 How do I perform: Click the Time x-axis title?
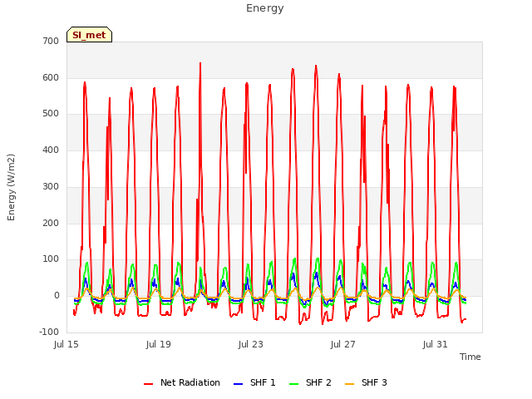click(470, 357)
